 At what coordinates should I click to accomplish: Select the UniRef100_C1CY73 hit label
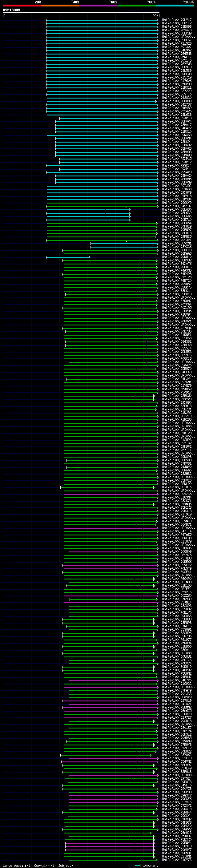176,860
